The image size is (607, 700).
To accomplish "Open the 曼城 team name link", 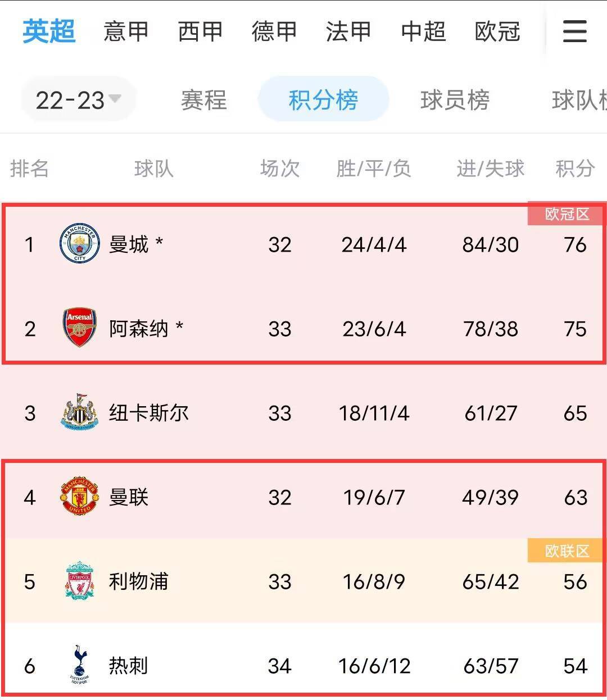I will click(129, 244).
